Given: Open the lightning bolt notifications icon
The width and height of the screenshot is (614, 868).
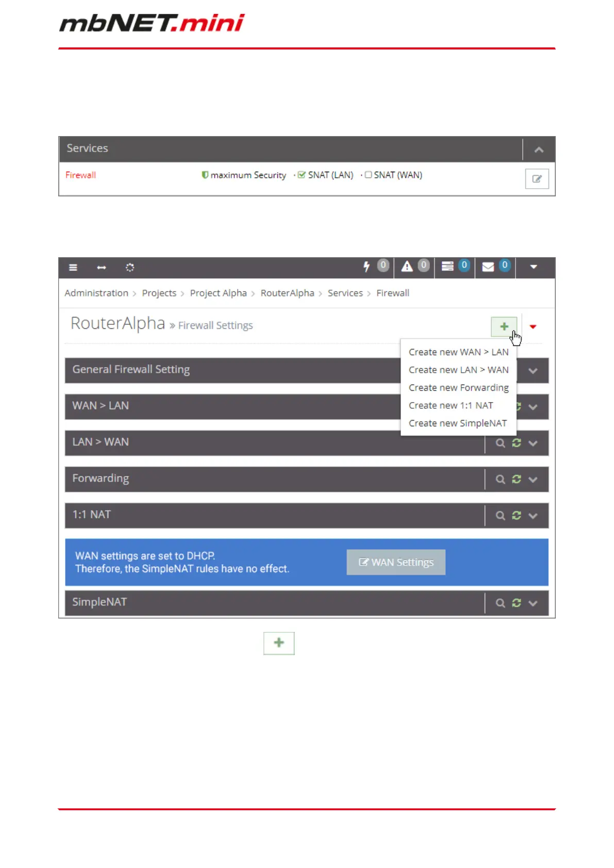Looking at the screenshot, I should tap(367, 266).
